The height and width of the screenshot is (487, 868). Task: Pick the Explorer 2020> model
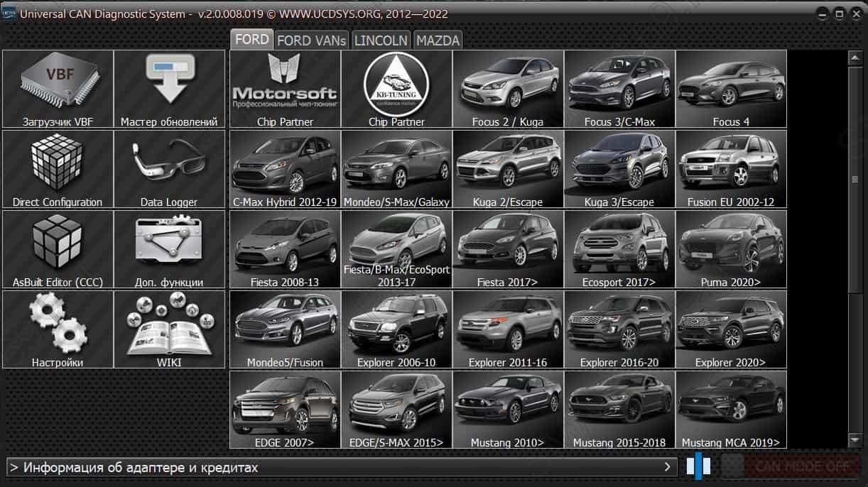click(731, 329)
